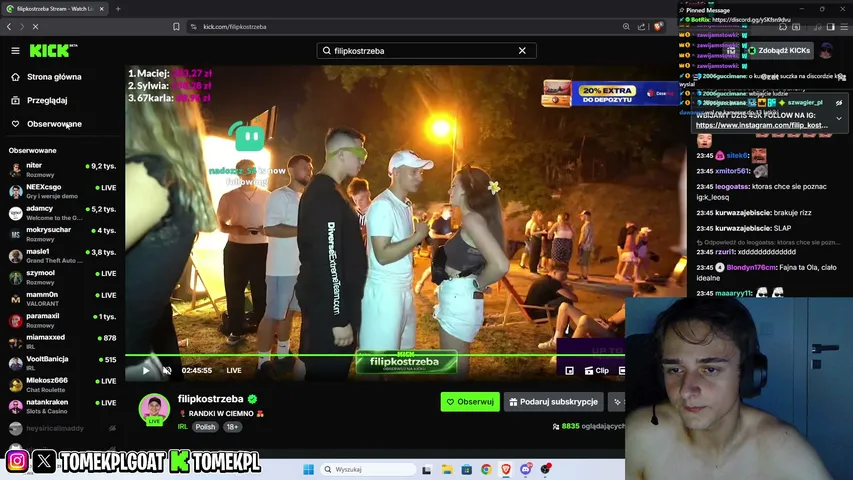Viewport: 853px width, 480px height.
Task: Open the Kick sidebar hamburger menu
Action: pos(15,51)
